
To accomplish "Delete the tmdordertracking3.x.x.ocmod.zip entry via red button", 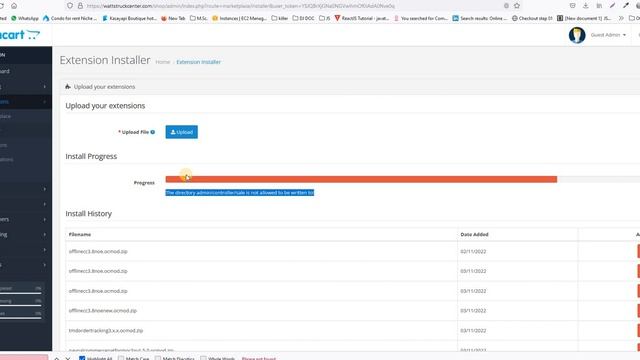I will coord(638,331).
